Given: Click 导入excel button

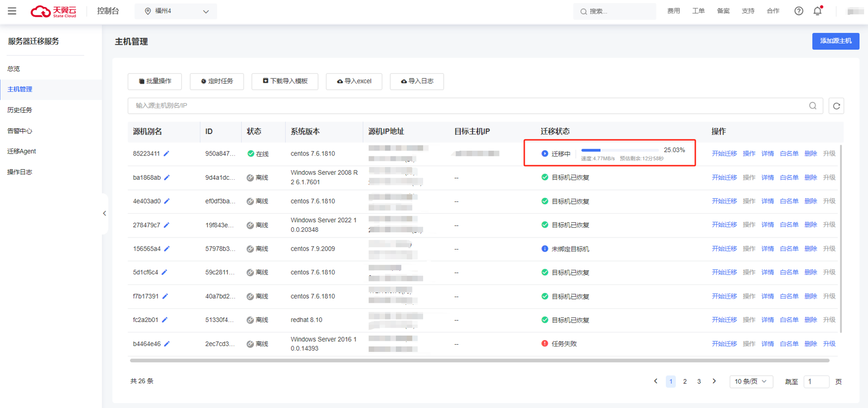Looking at the screenshot, I should click(x=354, y=81).
